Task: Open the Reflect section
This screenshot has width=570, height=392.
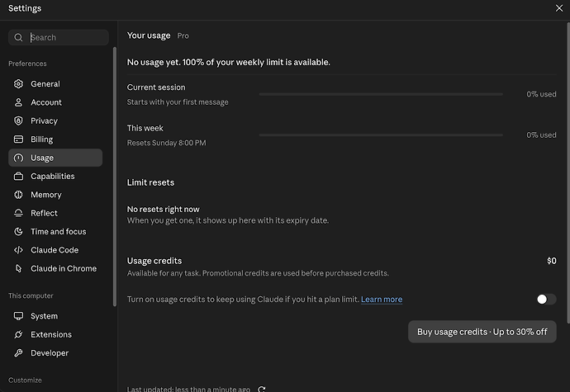Action: pos(55,213)
